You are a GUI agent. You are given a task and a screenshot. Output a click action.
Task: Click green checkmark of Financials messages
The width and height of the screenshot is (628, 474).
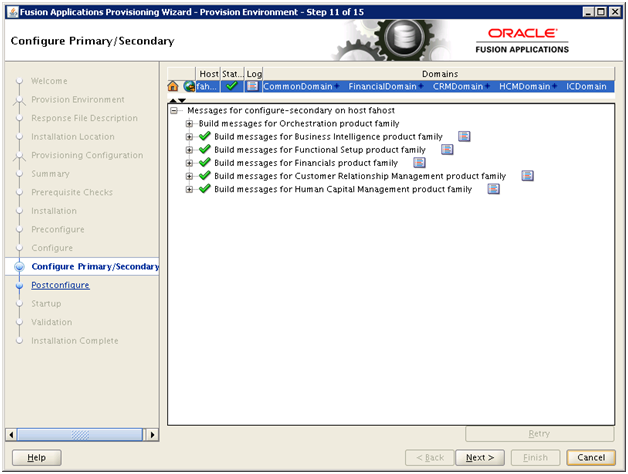(205, 162)
